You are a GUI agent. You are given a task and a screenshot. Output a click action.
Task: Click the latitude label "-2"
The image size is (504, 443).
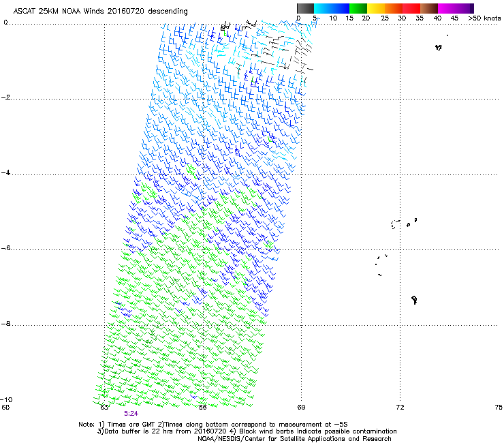tap(5, 97)
